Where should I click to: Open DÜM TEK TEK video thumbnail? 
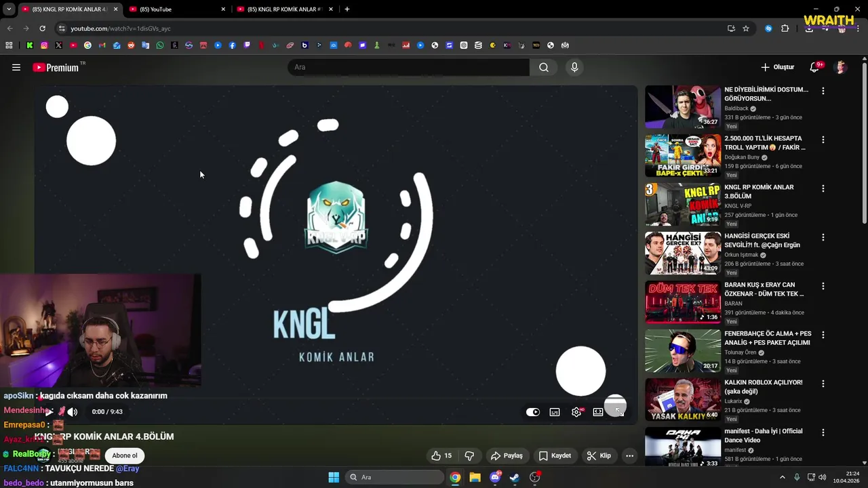pos(683,302)
